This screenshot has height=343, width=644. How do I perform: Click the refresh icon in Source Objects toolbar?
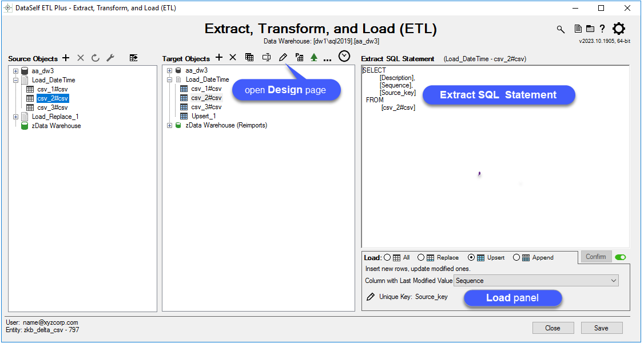(x=96, y=58)
